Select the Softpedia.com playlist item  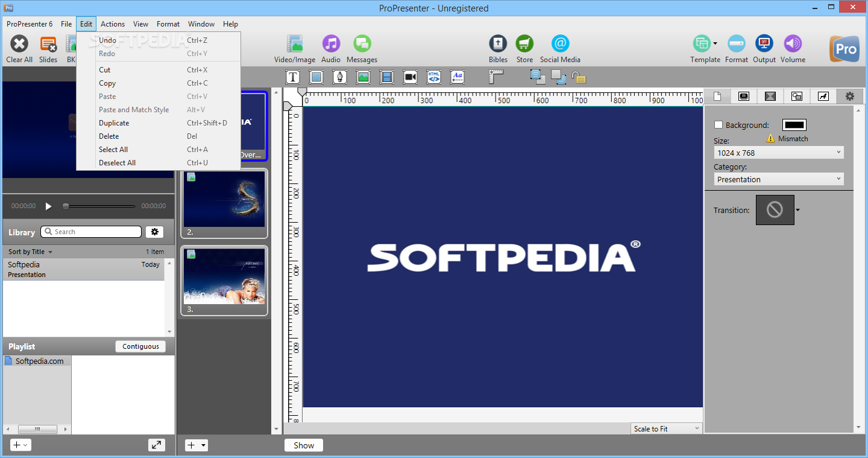pos(37,361)
